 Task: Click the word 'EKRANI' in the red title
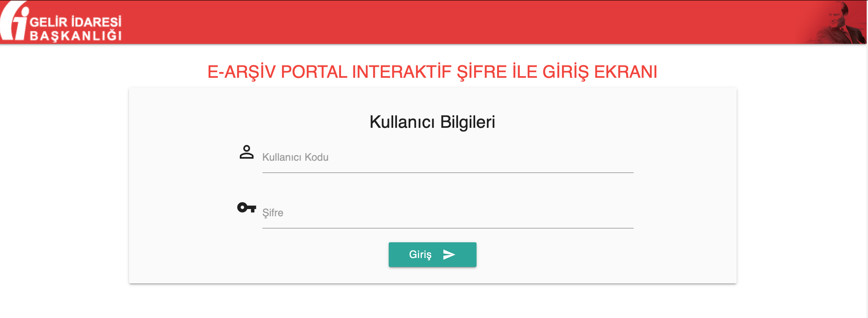click(626, 72)
